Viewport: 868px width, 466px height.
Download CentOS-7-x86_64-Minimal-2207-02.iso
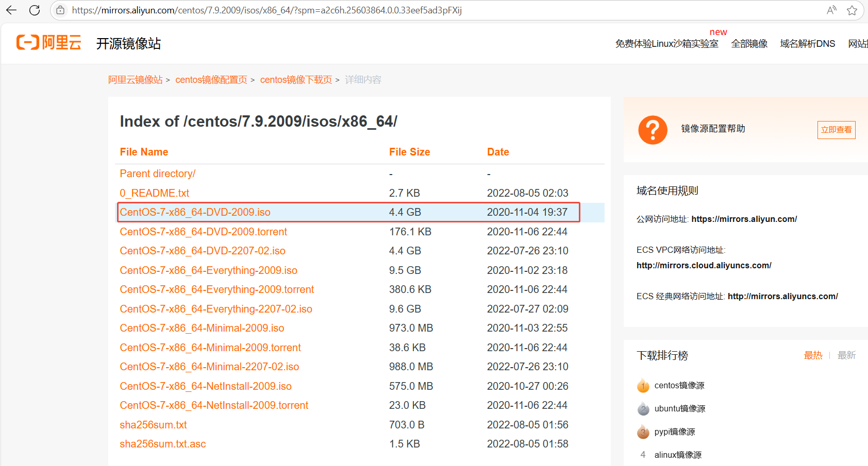(x=209, y=367)
